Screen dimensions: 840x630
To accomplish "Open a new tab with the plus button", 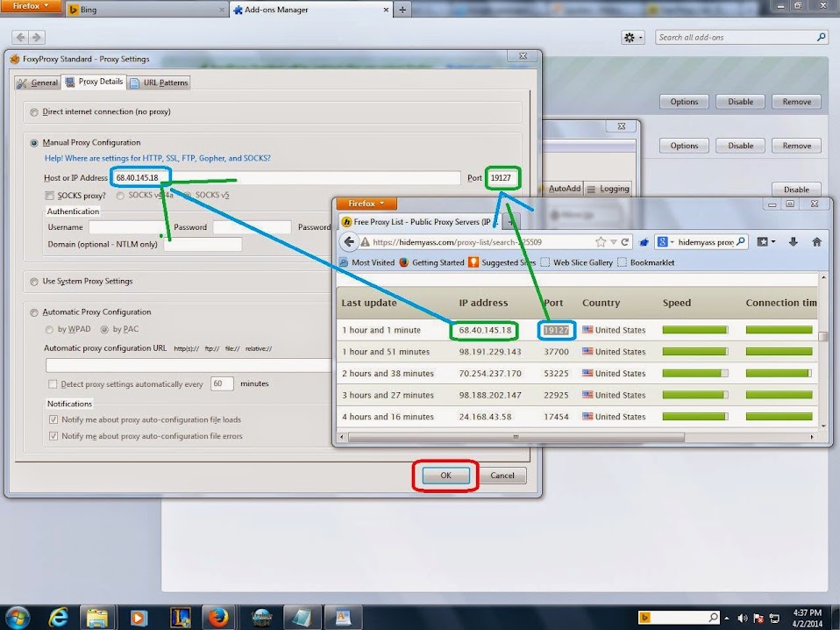I will pyautogui.click(x=402, y=10).
